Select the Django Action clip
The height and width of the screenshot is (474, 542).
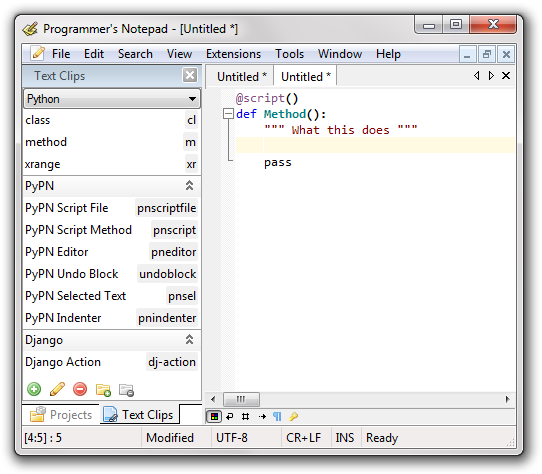click(x=112, y=362)
